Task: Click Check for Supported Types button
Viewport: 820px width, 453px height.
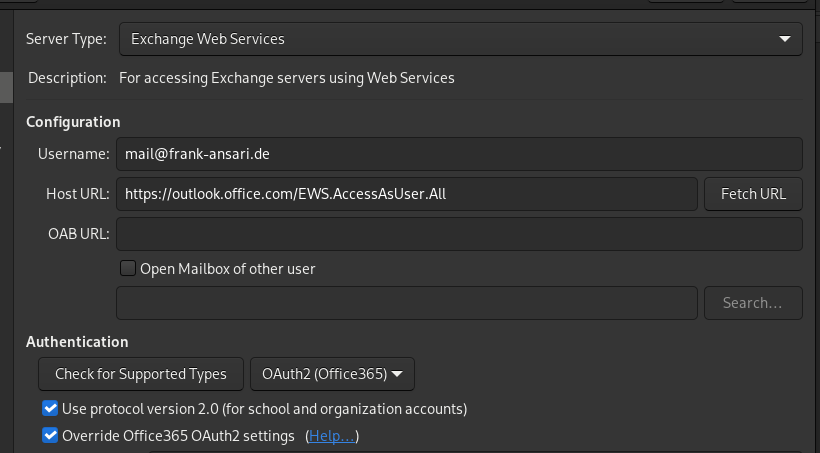Action: (x=141, y=374)
